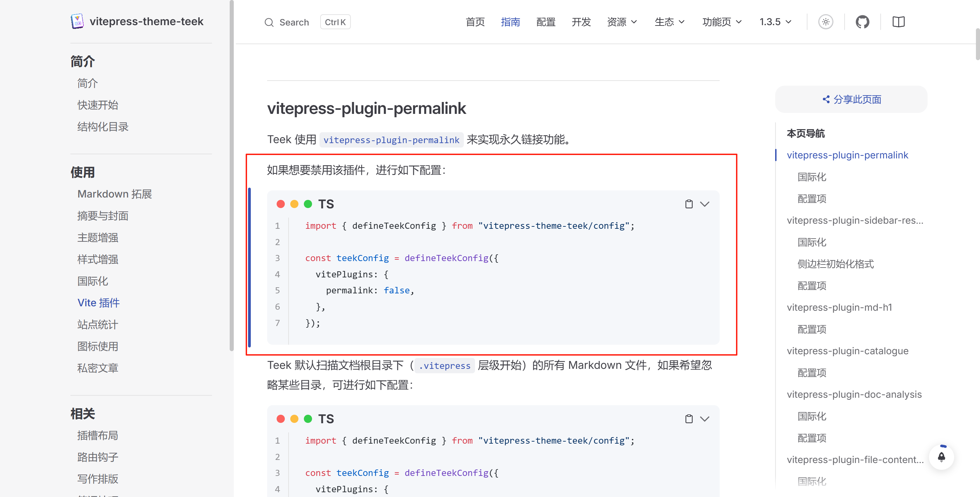Open 结构化目录 in the sidebar
This screenshot has height=497, width=980.
pyautogui.click(x=103, y=127)
